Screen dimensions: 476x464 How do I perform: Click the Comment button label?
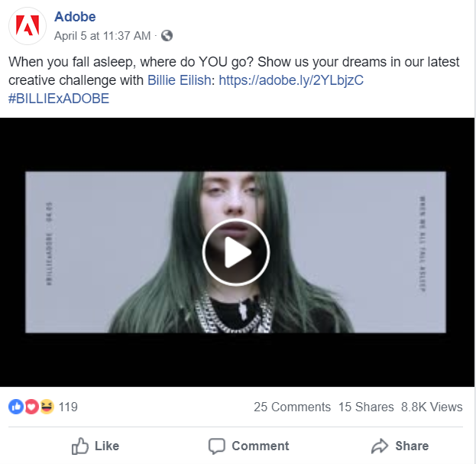(261, 446)
